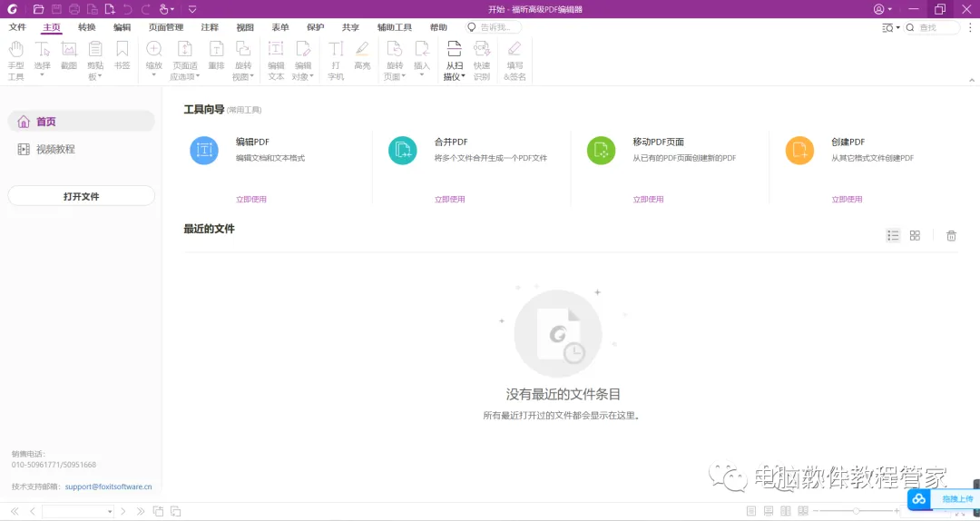Click the 查找 find input field
Image resolution: width=980 pixels, height=521 pixels.
932,27
